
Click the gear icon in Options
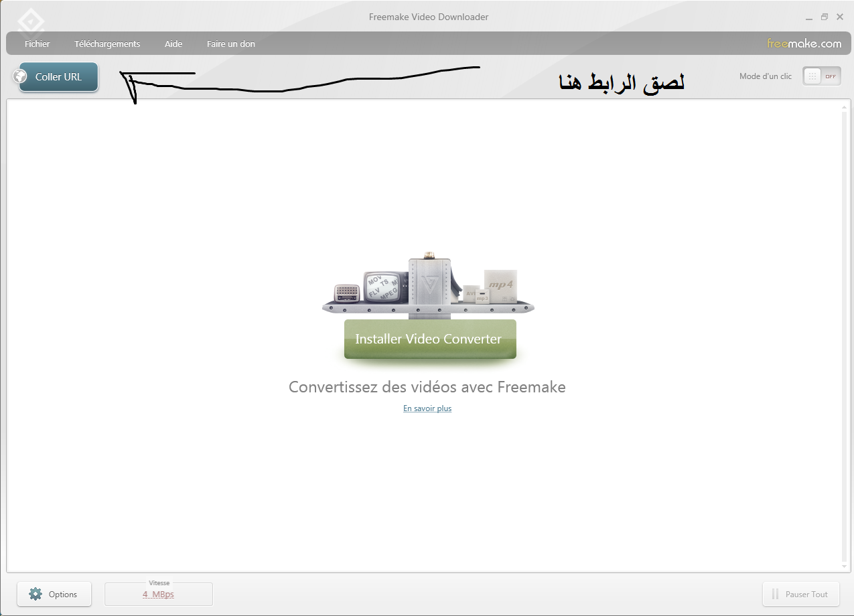coord(35,594)
